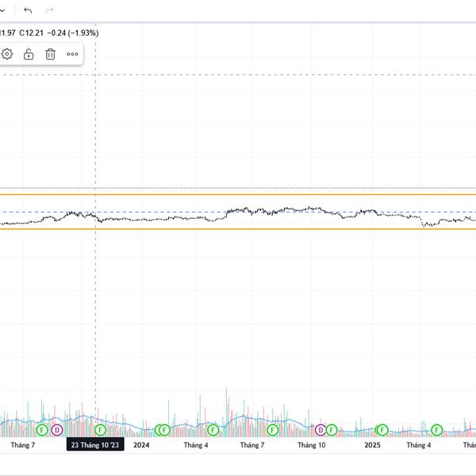Image resolution: width=476 pixels, height=476 pixels.
Task: Click the highlighted date label 23 Tháng 10 '23
Action: point(95,445)
